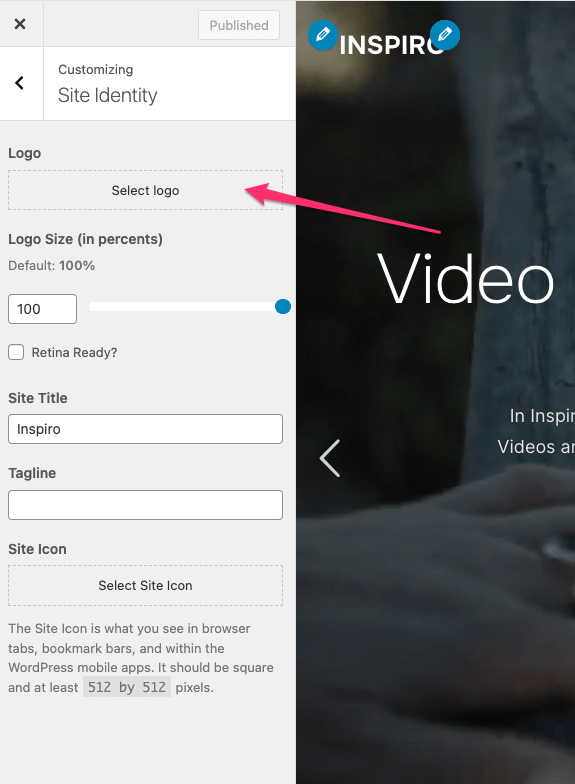Click the empty Tagline input field

146,505
